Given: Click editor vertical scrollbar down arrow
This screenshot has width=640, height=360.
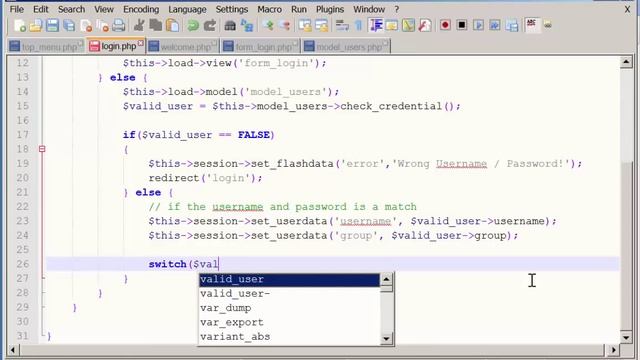Looking at the screenshot, I should point(626,337).
